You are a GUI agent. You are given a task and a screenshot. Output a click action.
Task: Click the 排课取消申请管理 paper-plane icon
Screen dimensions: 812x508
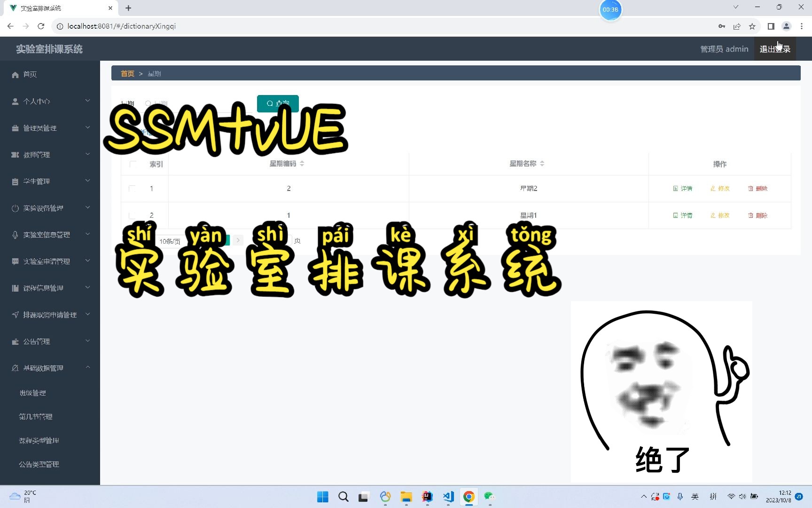15,315
